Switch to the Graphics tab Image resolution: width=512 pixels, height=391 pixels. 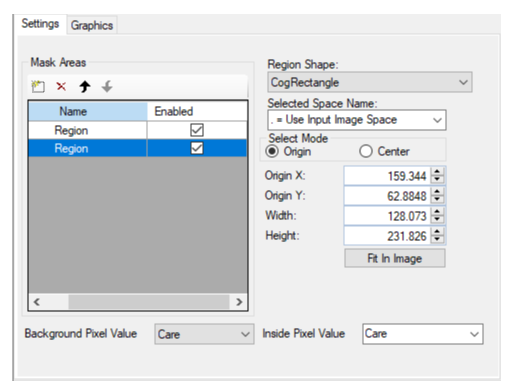pyautogui.click(x=92, y=25)
